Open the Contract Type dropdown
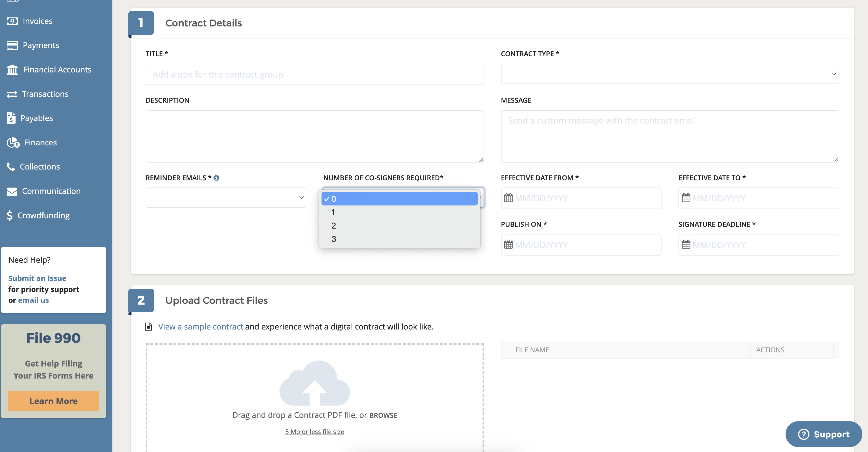Image resolution: width=868 pixels, height=452 pixels. click(x=669, y=74)
